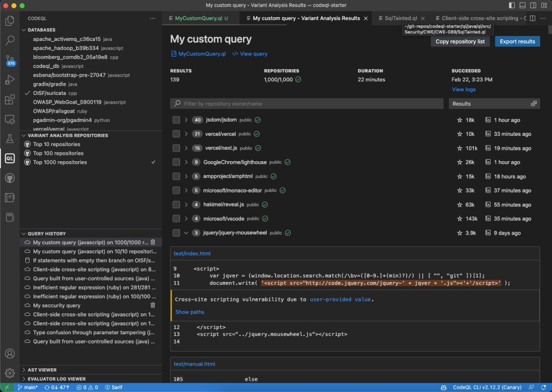Open the Testing flask icon
The height and width of the screenshot is (392, 552).
(9, 139)
